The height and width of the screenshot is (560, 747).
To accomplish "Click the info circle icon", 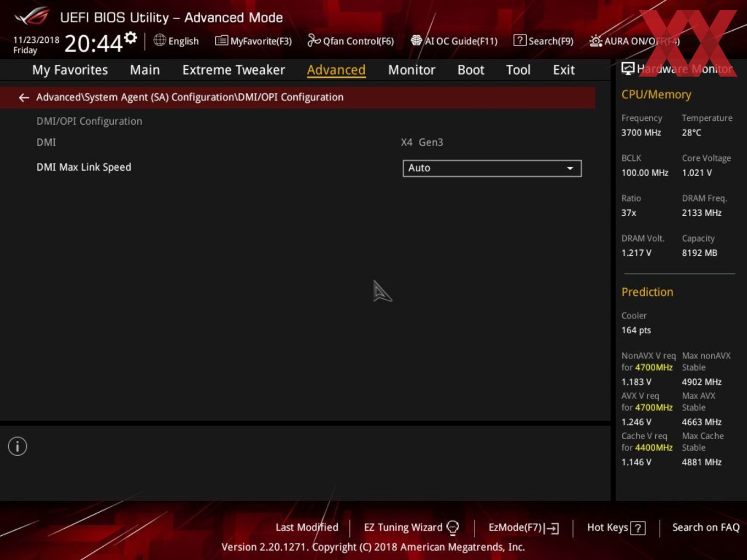I will [x=18, y=446].
